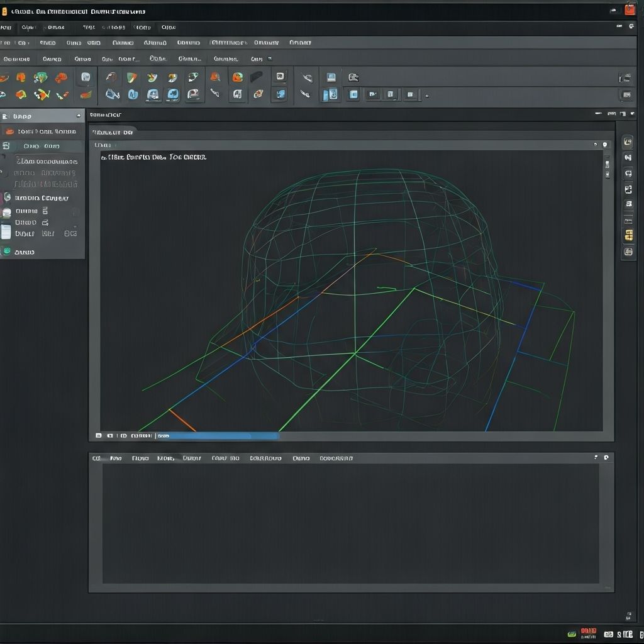
Task: Click inside the empty output console area
Action: point(352,522)
